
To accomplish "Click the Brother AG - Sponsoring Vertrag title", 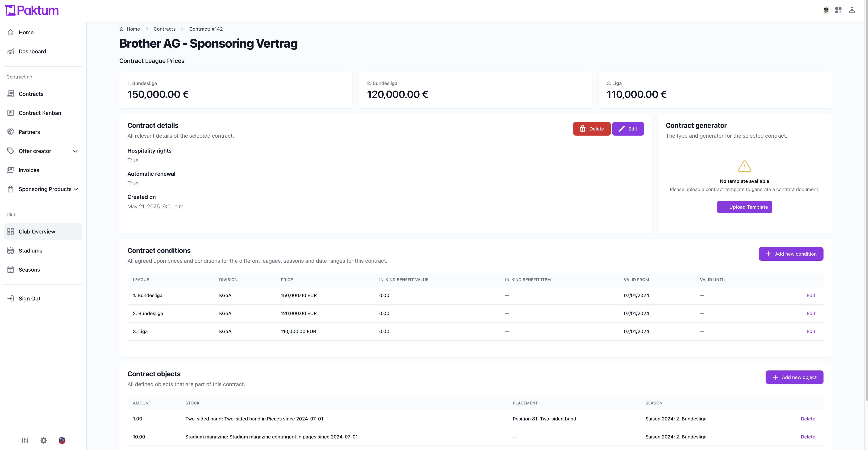I will 208,43.
